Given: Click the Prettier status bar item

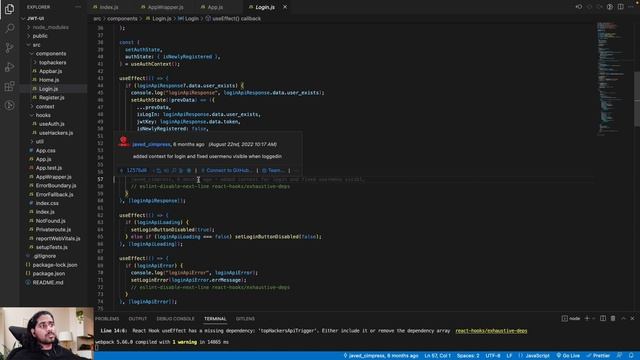Looking at the screenshot, I should [598, 356].
